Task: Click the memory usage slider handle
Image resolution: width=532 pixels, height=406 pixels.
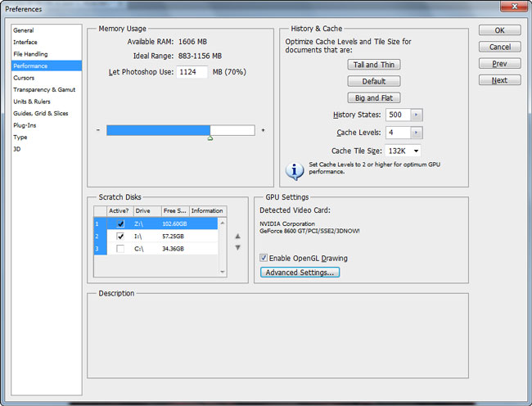Action: tap(210, 138)
